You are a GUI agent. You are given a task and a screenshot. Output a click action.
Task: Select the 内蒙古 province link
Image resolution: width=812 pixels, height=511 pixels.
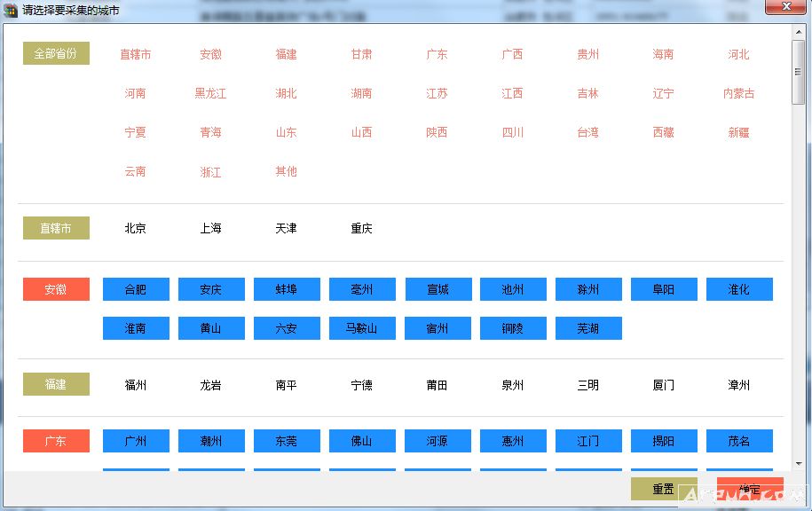(738, 93)
